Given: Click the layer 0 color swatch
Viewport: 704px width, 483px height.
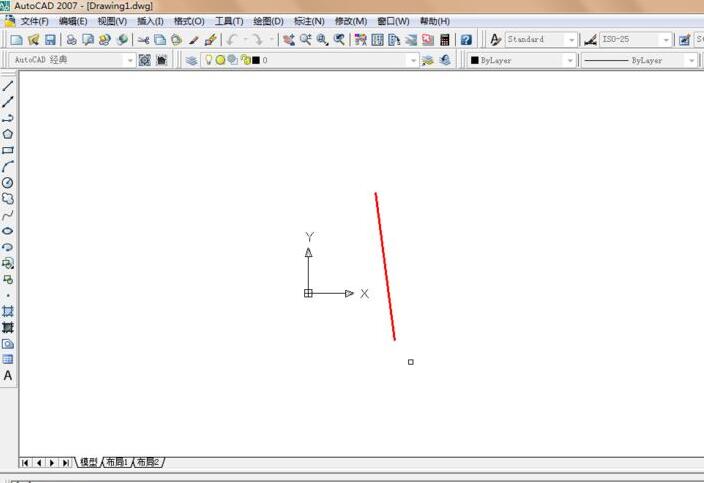Looking at the screenshot, I should (256, 60).
